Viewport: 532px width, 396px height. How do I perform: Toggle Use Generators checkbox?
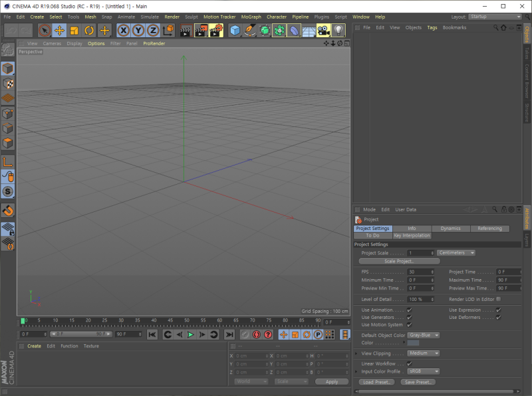[x=409, y=318]
